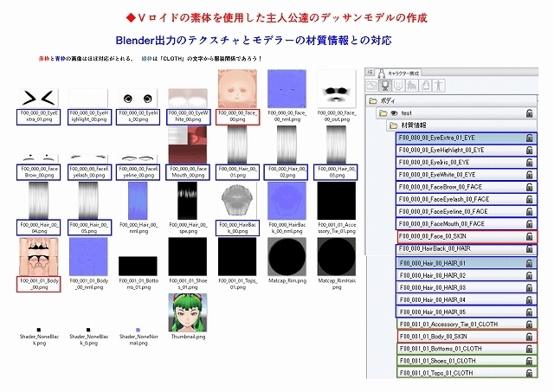Toggle lock on F00_001_01_Body_00_SKIN
The image size is (554, 392).
(529, 337)
